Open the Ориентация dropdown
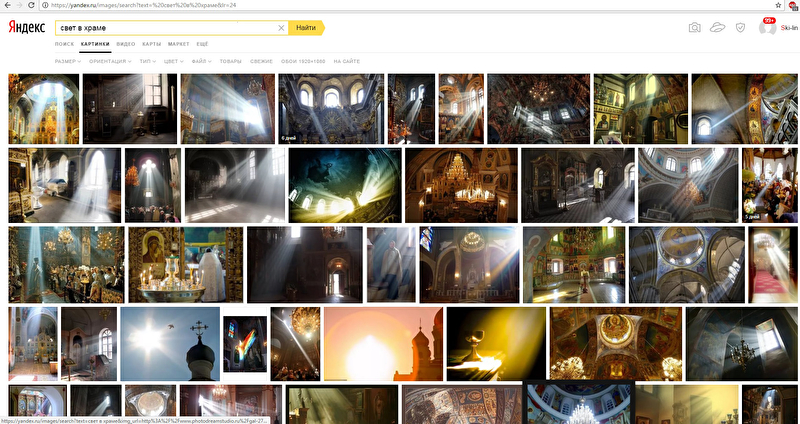Viewport: 800px width, 424px height. [109, 62]
